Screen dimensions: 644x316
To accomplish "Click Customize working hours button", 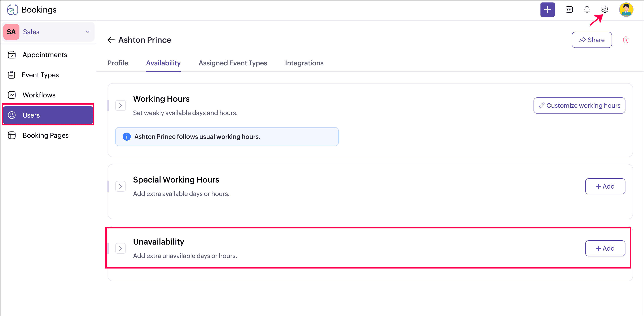I will pyautogui.click(x=579, y=105).
